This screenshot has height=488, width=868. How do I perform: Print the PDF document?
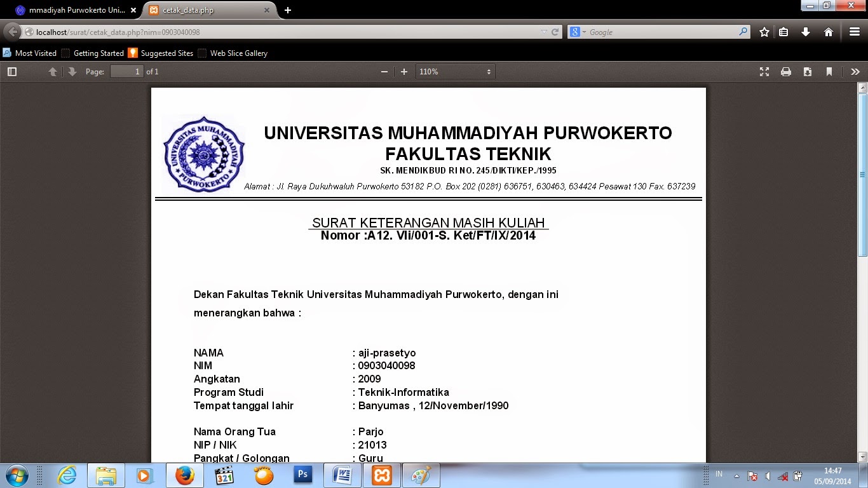[x=786, y=72]
